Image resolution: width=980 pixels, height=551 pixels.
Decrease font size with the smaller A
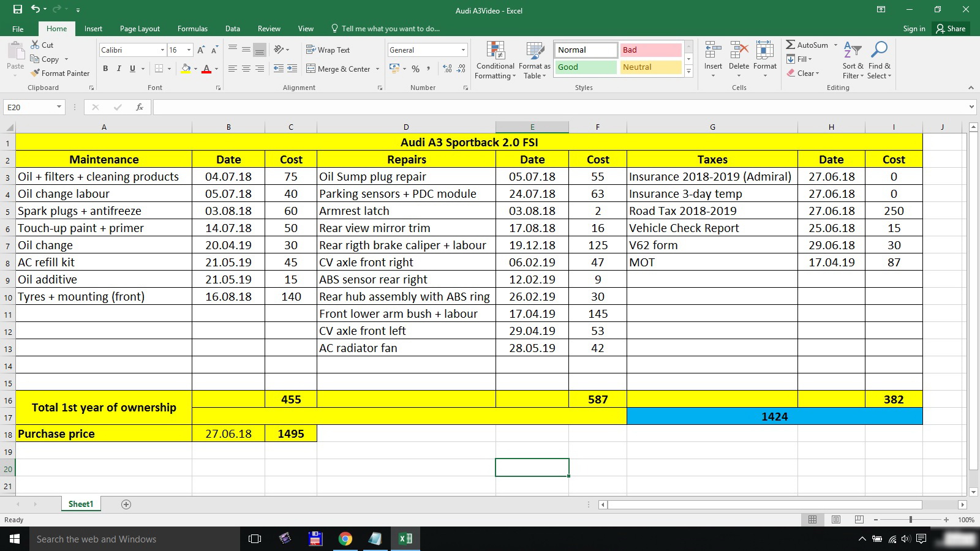(214, 50)
